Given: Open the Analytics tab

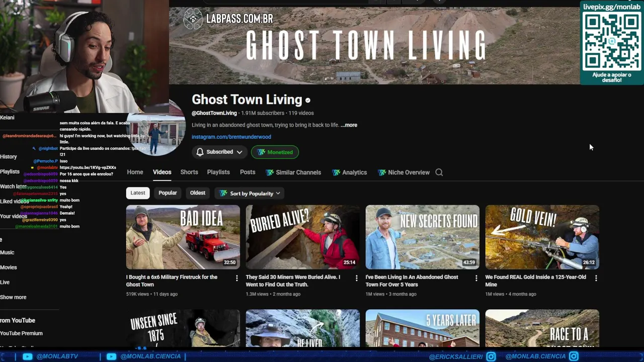Looking at the screenshot, I should tap(350, 172).
